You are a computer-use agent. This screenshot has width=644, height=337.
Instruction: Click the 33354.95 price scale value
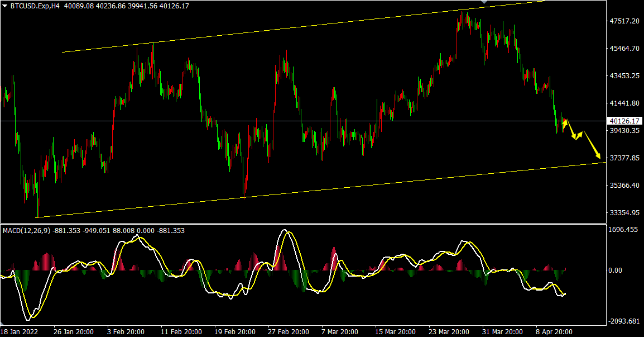(x=624, y=213)
